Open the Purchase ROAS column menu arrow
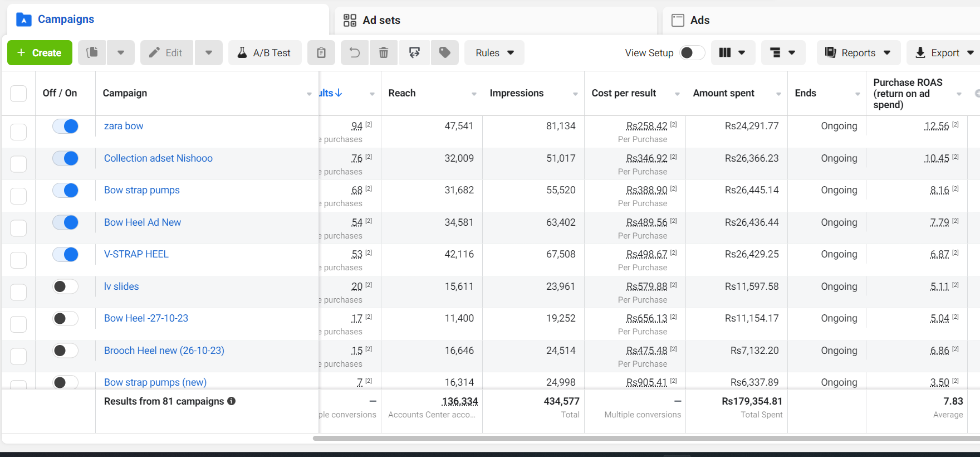Viewport: 980px width, 457px height. [959, 94]
